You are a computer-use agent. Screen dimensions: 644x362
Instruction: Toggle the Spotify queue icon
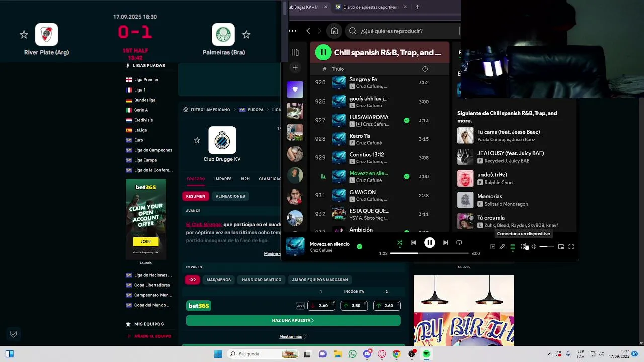[513, 247]
